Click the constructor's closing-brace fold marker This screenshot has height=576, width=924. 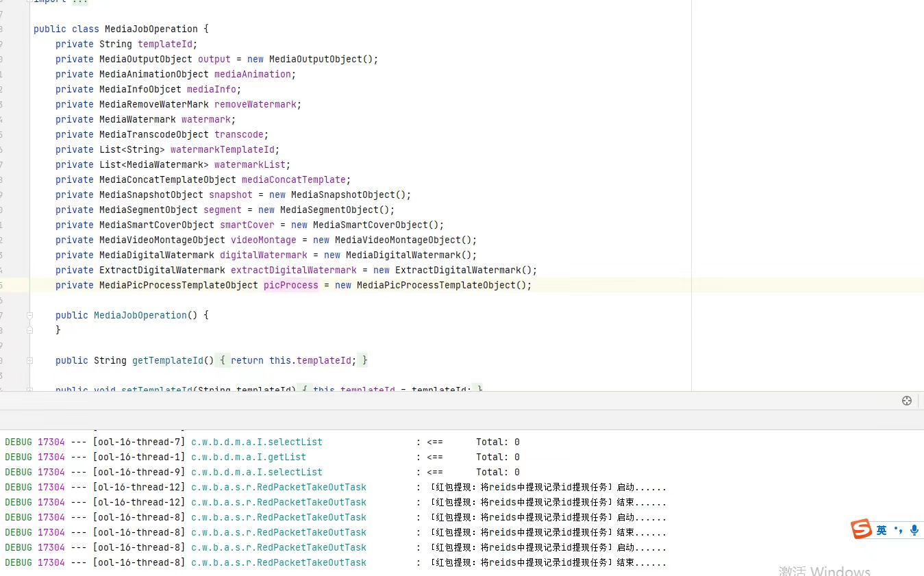(x=29, y=330)
